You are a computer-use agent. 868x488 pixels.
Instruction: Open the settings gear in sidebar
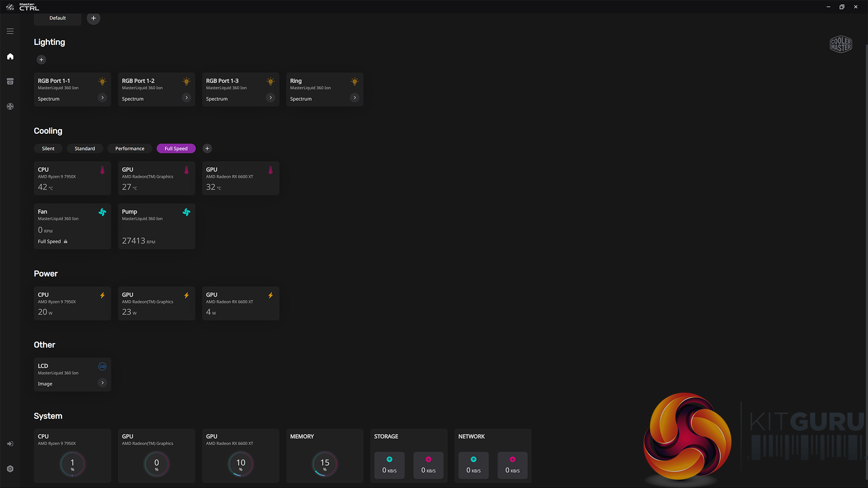(x=10, y=469)
